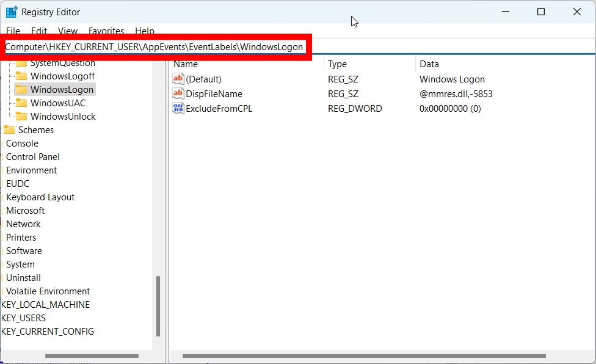The width and height of the screenshot is (596, 364).
Task: Click the WindowsLogoff folder icon
Action: point(21,76)
